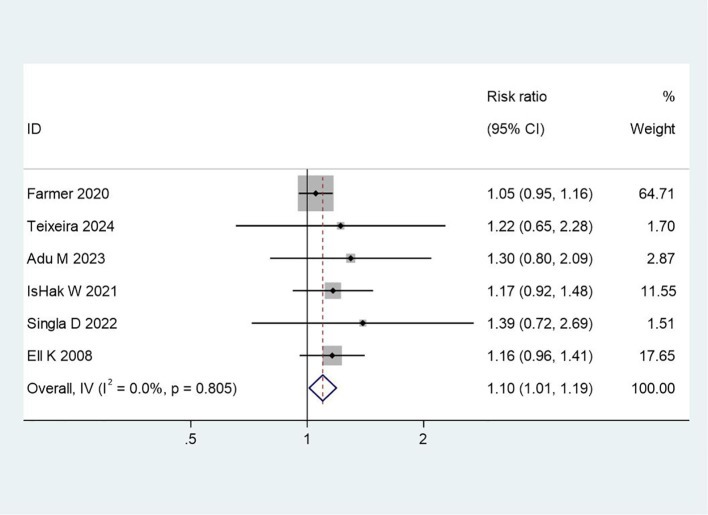Image resolution: width=708 pixels, height=515 pixels.
Task: Click the Weight column header
Action: (x=652, y=129)
